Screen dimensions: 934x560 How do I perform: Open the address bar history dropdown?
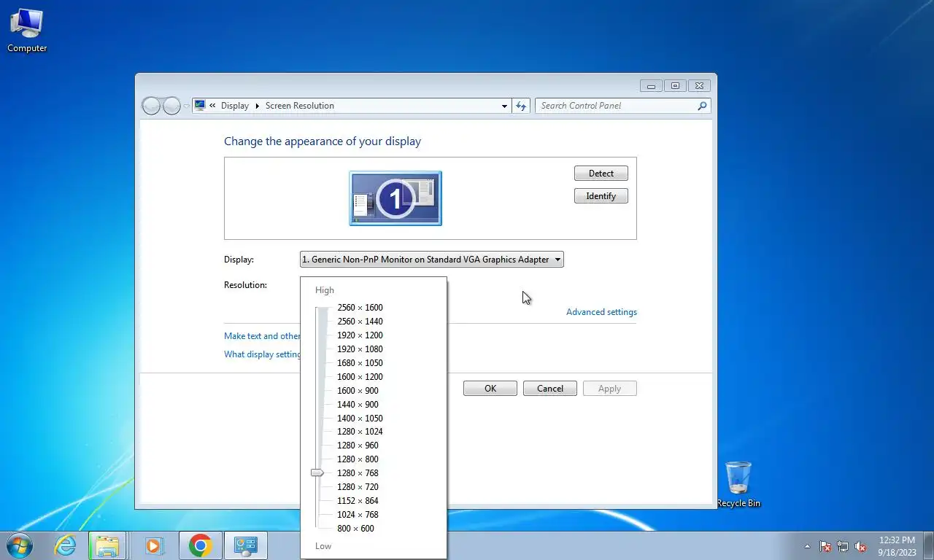point(504,106)
